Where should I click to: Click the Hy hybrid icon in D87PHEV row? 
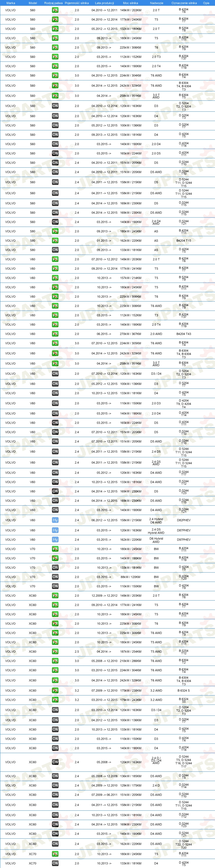pos(55,530)
